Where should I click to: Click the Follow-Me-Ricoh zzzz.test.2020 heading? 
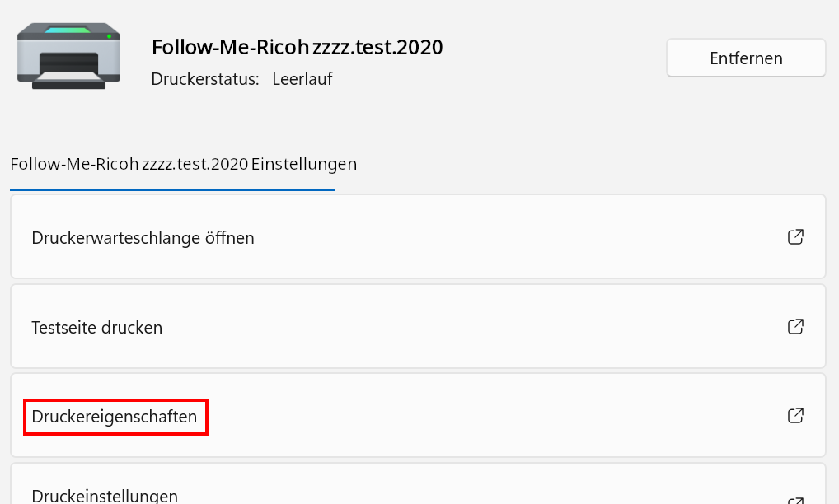coord(298,47)
